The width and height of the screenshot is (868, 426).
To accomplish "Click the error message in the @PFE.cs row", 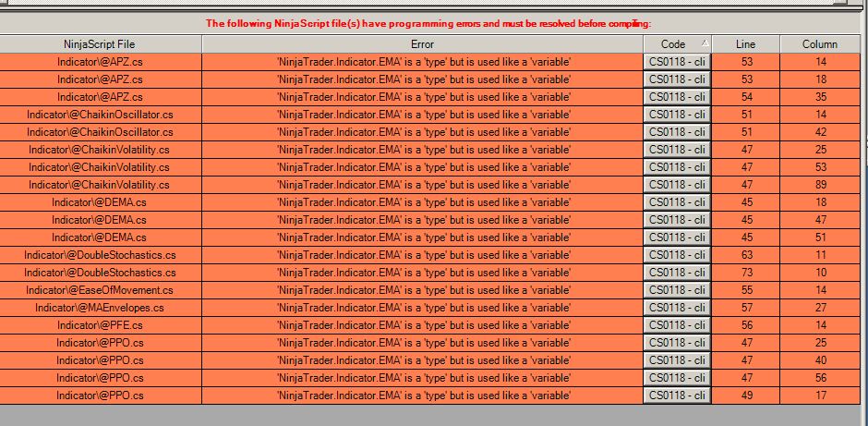I will point(423,325).
